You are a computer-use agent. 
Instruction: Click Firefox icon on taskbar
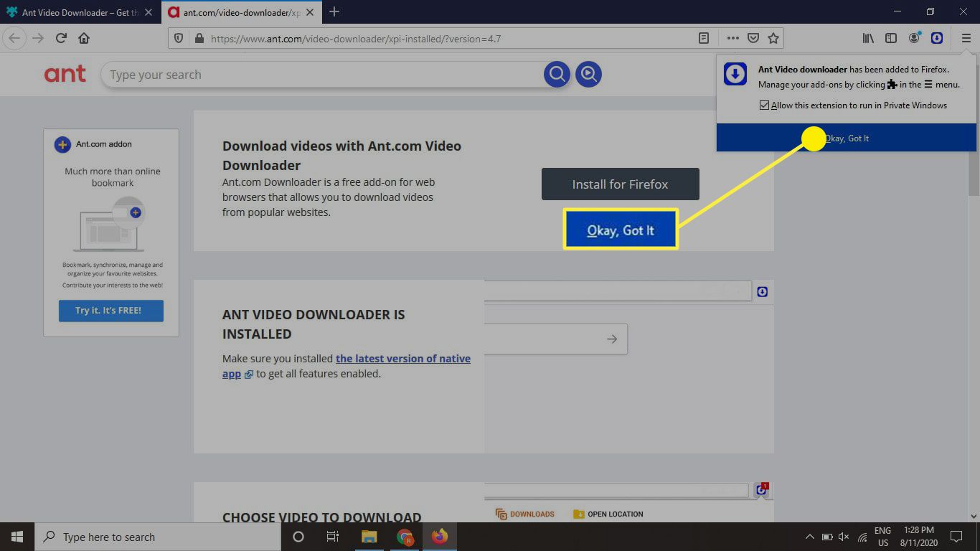[x=440, y=537]
